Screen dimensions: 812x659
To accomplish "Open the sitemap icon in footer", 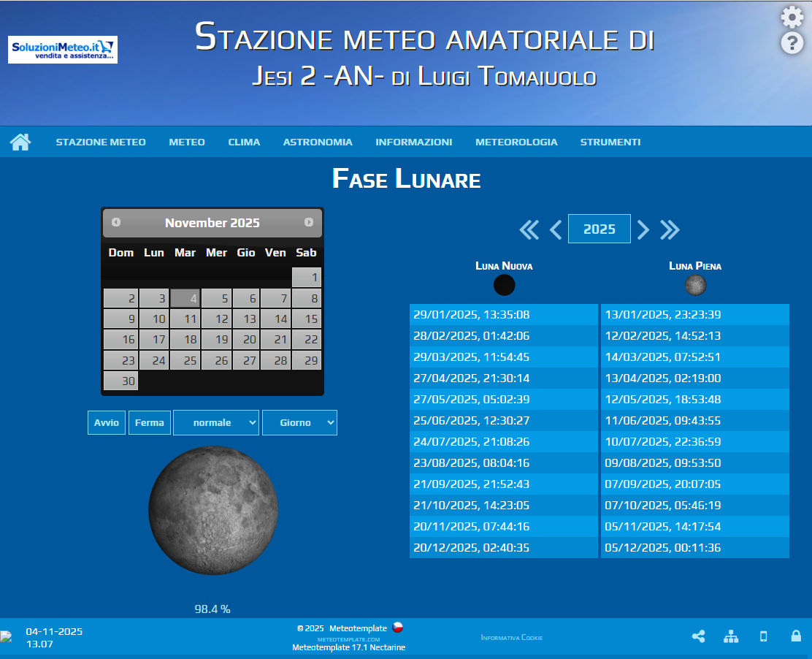I will pyautogui.click(x=731, y=636).
